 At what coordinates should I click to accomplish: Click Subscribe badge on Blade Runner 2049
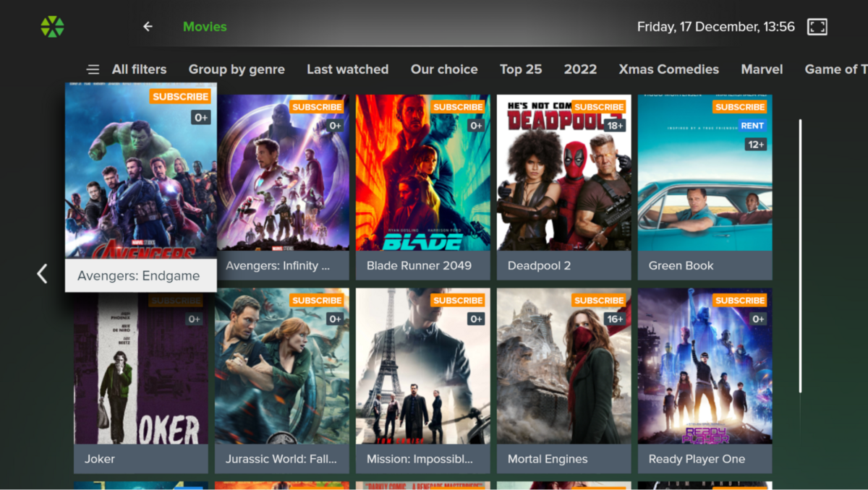[x=458, y=107]
